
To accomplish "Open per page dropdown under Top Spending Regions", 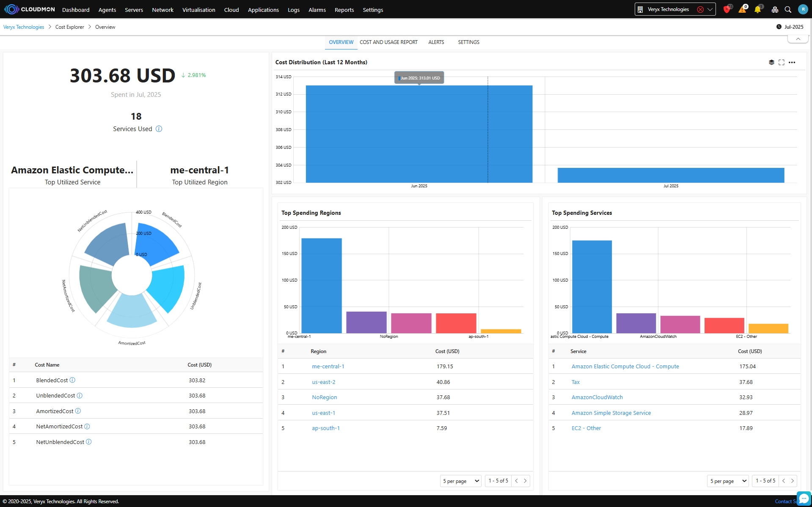I will click(x=460, y=481).
